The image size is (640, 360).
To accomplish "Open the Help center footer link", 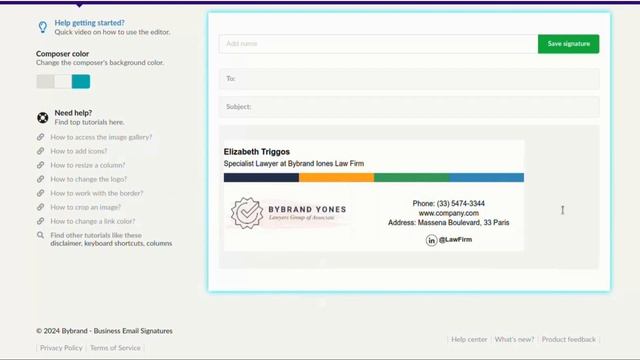I will 469,339.
